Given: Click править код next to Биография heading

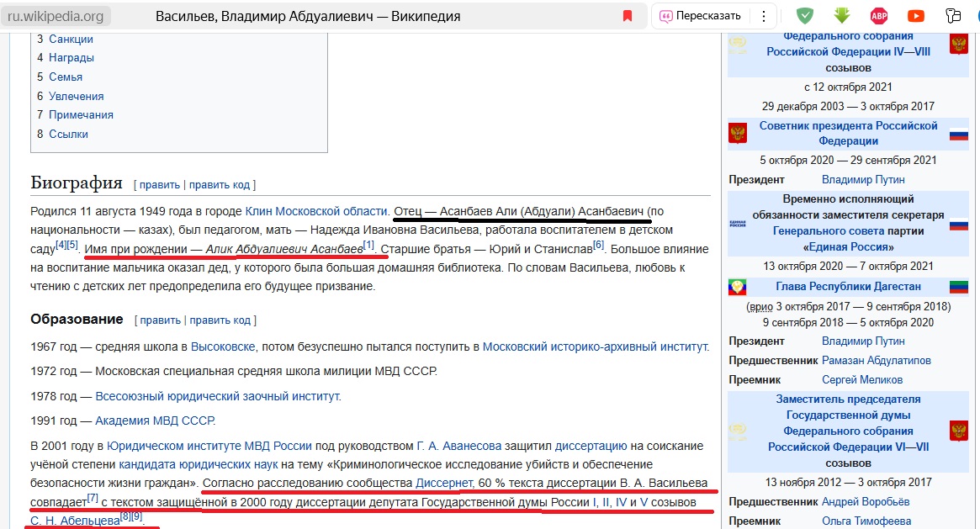Looking at the screenshot, I should coord(220,185).
